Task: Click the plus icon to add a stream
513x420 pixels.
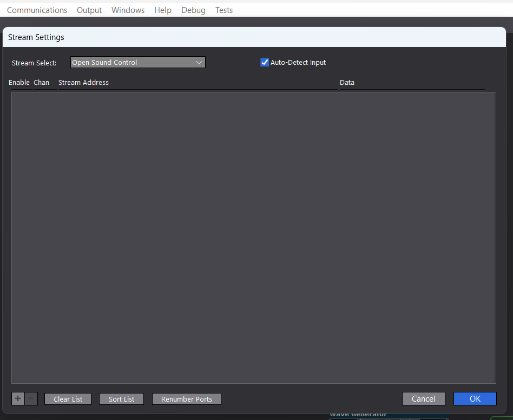Action: point(18,399)
